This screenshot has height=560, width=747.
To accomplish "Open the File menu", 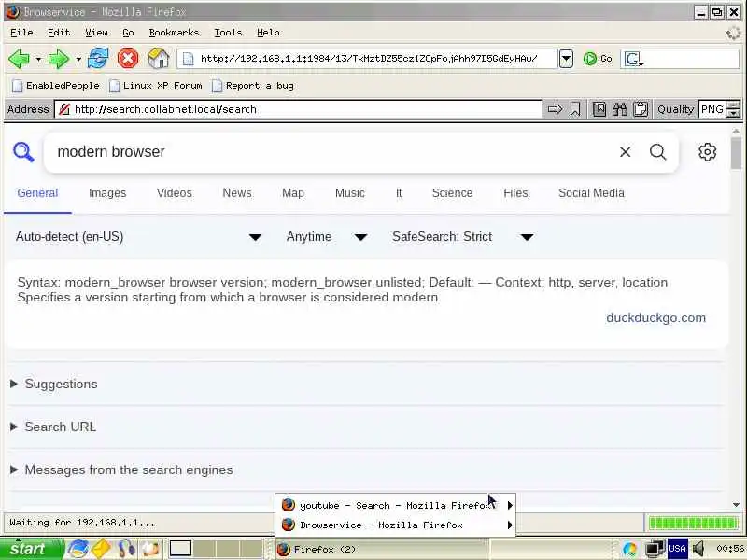I will point(21,33).
